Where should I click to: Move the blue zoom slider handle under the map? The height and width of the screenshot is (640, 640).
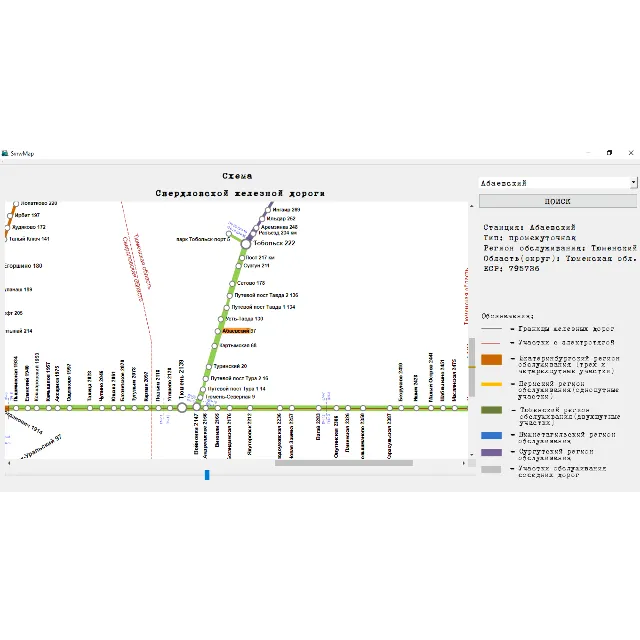point(207,475)
